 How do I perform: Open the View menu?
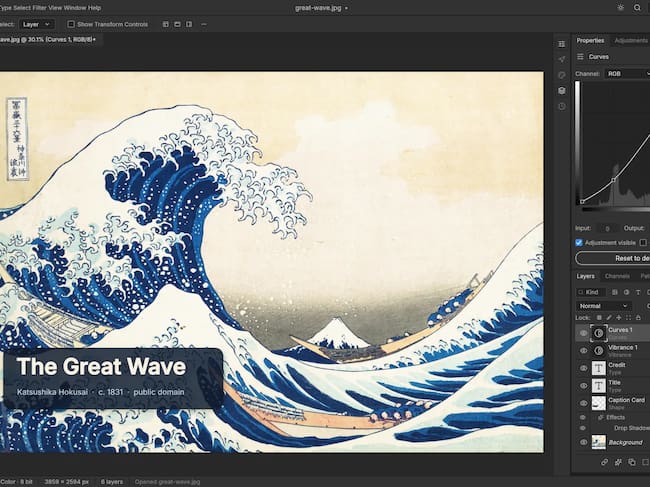55,7
